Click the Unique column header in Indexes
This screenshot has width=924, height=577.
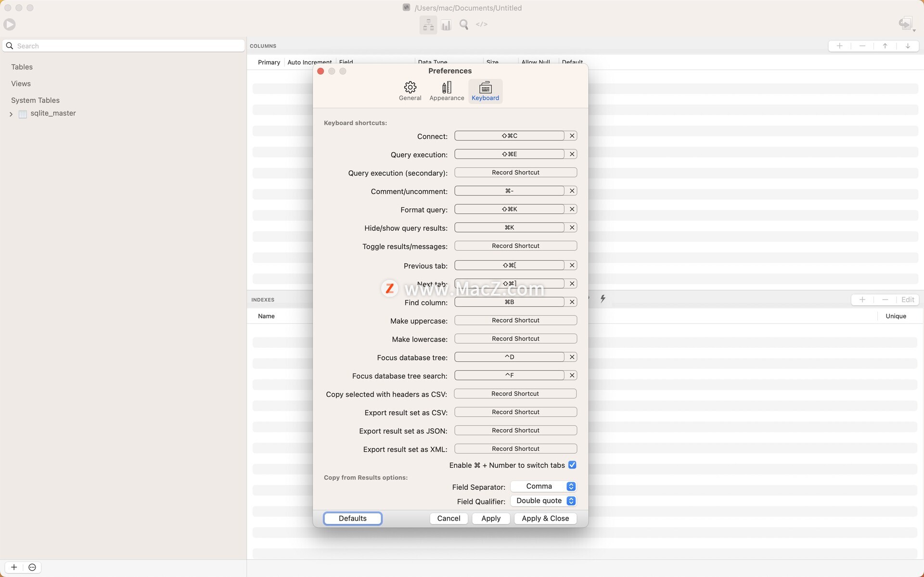click(896, 316)
